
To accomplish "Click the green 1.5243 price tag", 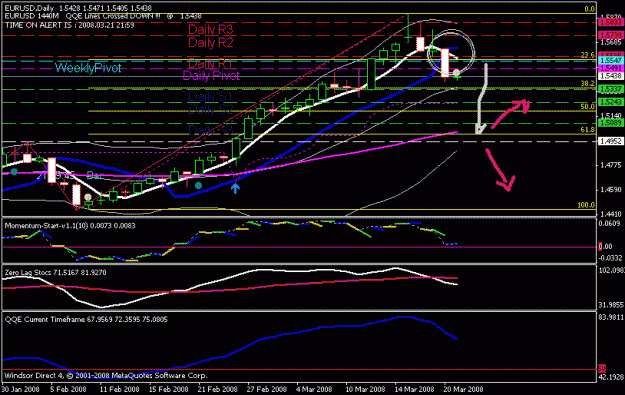I will 611,102.
